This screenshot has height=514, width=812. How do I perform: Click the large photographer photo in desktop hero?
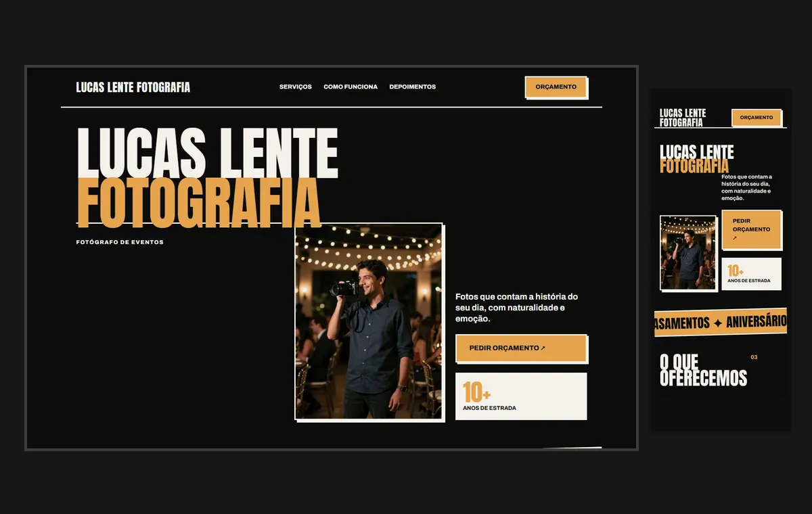pos(369,321)
